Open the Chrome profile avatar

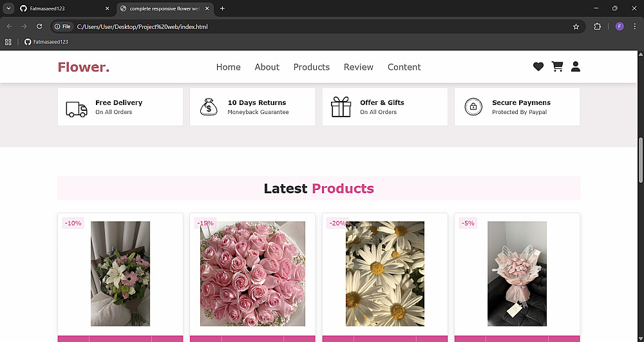coord(620,26)
